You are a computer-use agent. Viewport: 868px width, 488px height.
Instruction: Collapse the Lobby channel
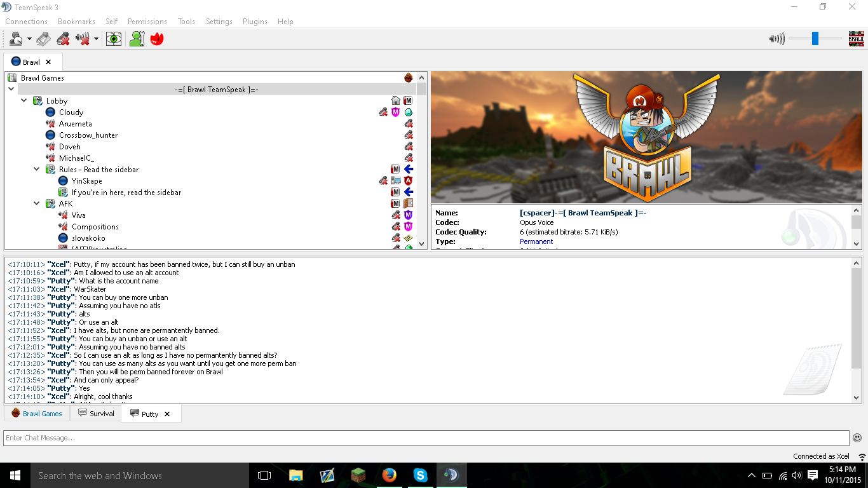point(24,101)
